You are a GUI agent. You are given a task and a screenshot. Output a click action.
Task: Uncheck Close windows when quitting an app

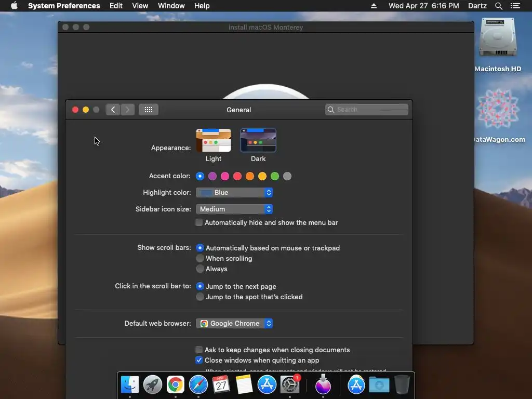click(x=199, y=361)
